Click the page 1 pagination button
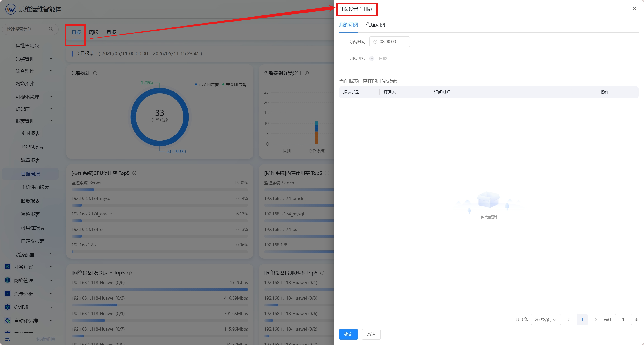The image size is (644, 345). (582, 320)
